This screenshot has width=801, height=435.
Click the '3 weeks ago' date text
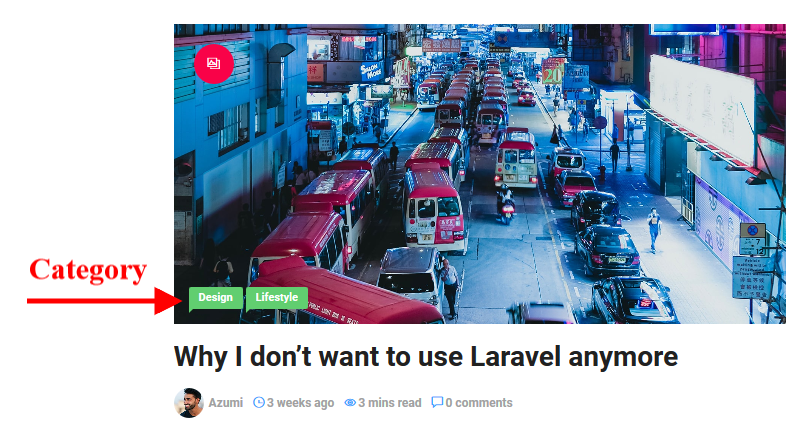(x=300, y=403)
